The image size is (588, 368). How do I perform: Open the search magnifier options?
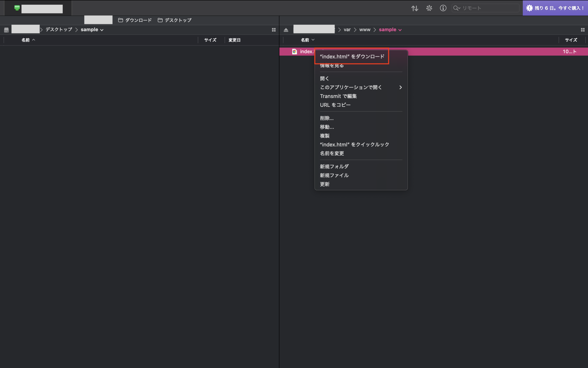click(457, 8)
